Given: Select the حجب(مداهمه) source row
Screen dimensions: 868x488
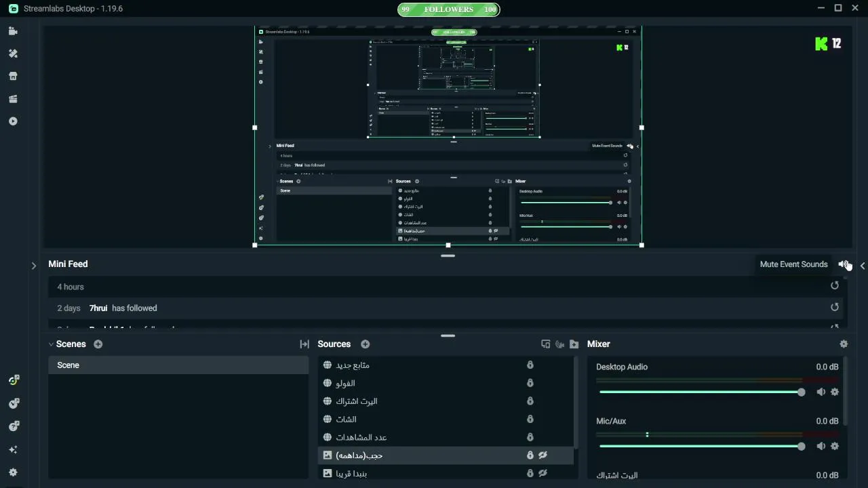Looking at the screenshot, I should click(446, 455).
